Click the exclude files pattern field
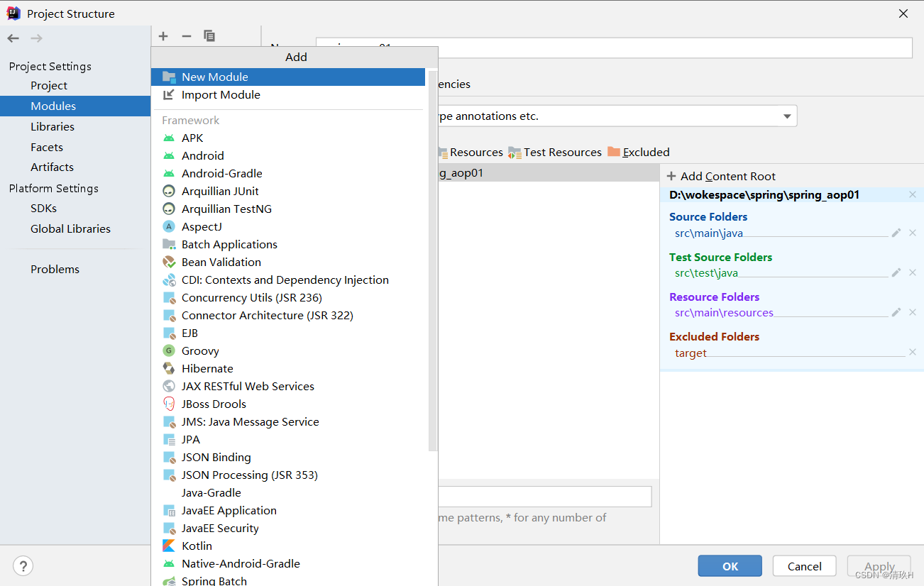The width and height of the screenshot is (924, 586). [x=545, y=497]
